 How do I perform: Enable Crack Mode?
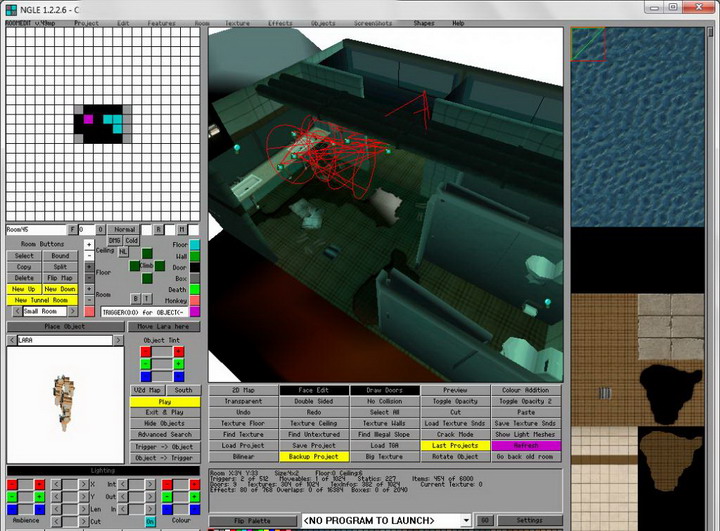click(x=456, y=434)
